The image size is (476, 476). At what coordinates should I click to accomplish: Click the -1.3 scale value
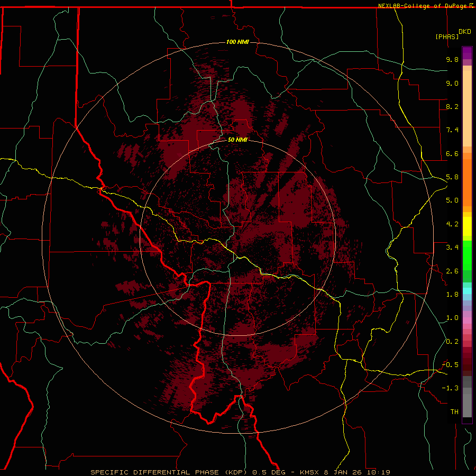point(450,388)
